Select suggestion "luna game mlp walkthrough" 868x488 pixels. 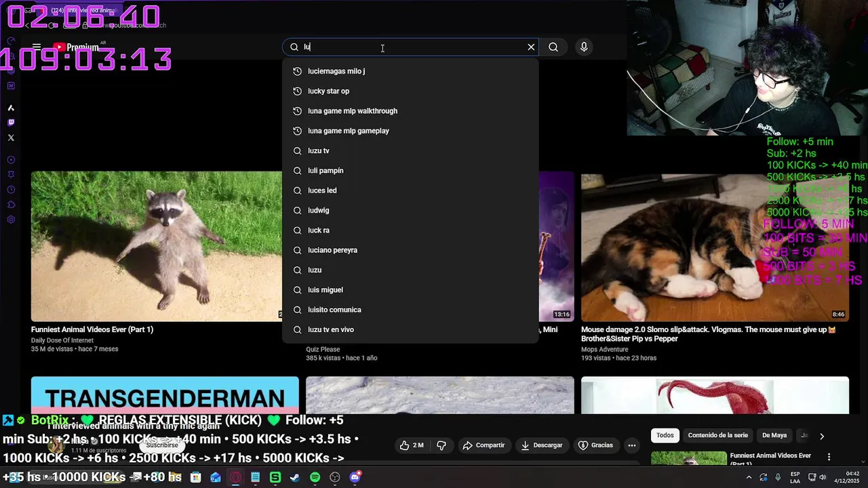(x=410, y=111)
